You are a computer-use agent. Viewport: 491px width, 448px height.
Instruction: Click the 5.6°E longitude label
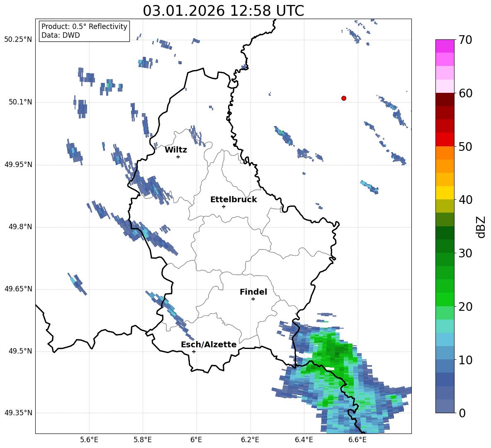(x=89, y=440)
